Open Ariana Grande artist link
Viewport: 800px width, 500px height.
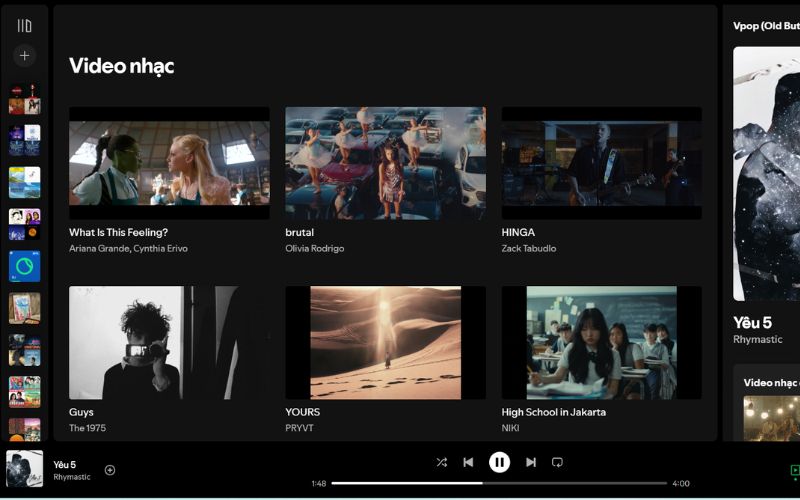(99, 249)
